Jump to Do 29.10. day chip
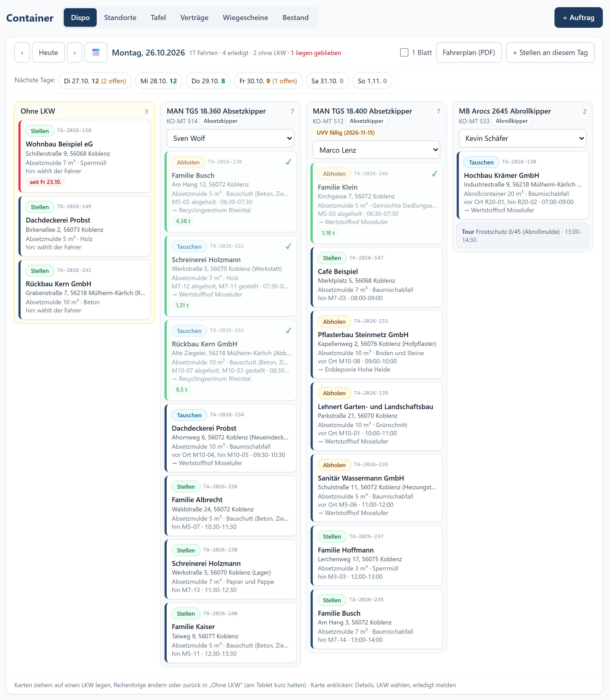The height and width of the screenshot is (700, 609). [208, 81]
